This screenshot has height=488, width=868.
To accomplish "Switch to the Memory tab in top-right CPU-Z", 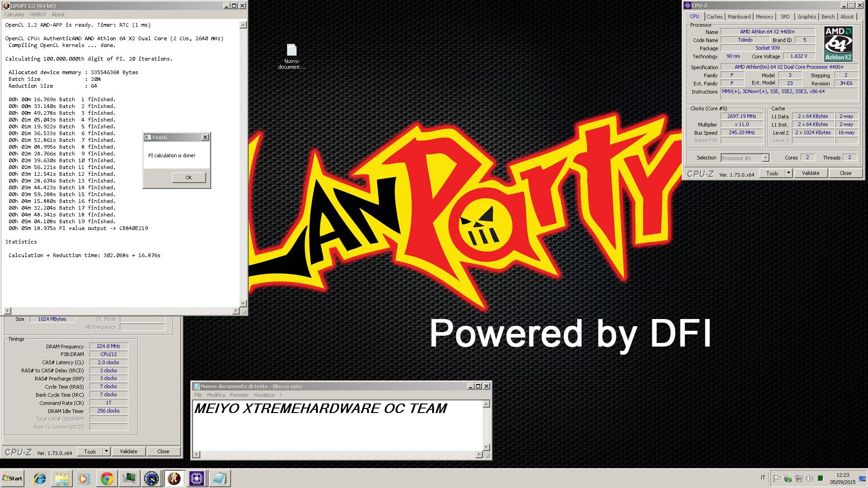I will pos(764,17).
